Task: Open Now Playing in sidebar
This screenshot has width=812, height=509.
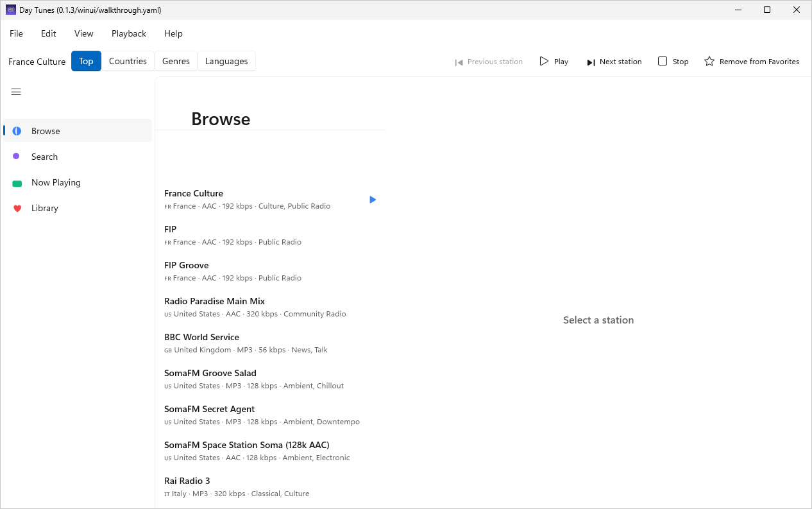Action: [x=78, y=182]
